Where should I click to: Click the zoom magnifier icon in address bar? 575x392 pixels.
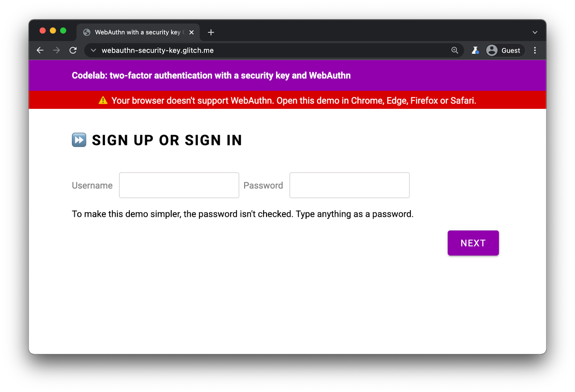[x=455, y=50]
